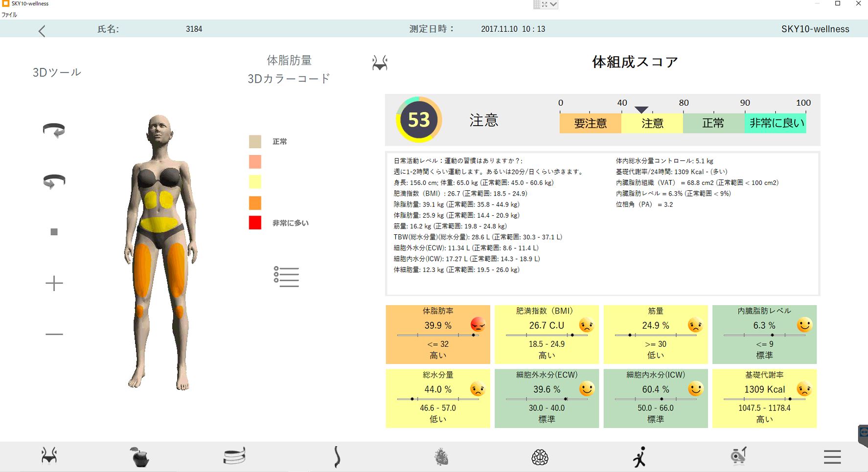Select the red 非常に多い color swatch
The image size is (868, 472).
254,223
